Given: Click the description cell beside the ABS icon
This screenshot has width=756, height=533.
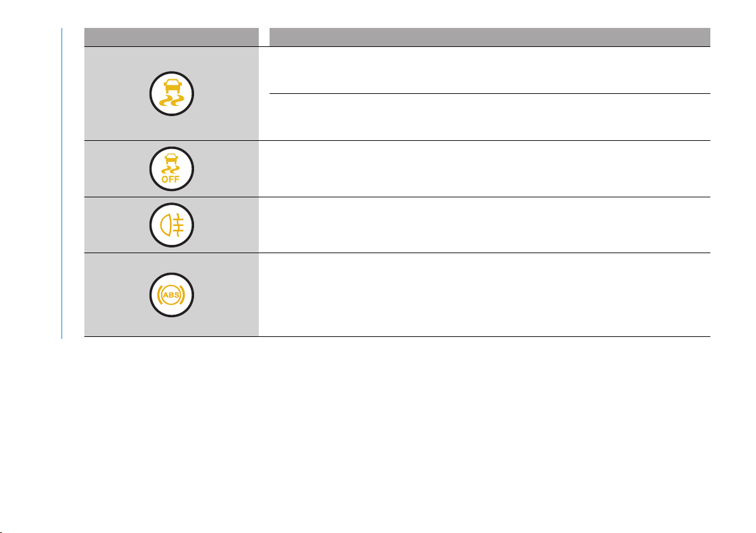Looking at the screenshot, I should click(x=485, y=294).
